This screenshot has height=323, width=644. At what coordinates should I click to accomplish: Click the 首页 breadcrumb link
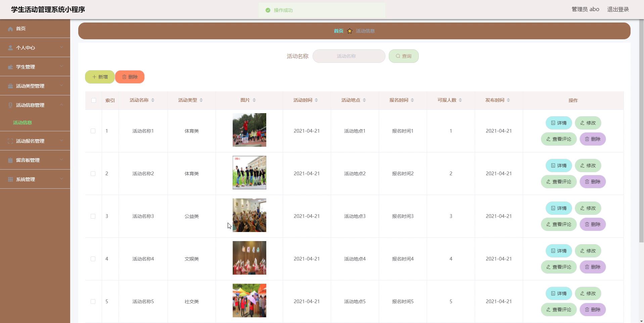click(x=338, y=31)
